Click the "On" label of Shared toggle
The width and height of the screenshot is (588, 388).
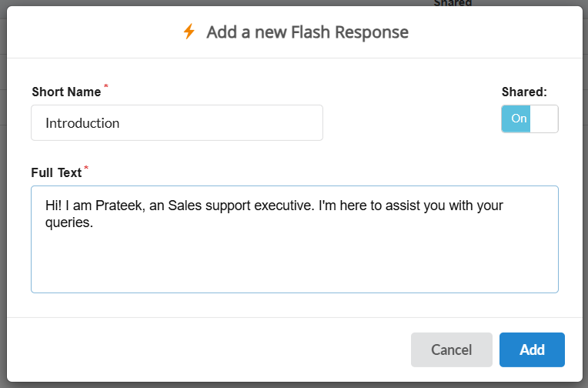pos(519,119)
